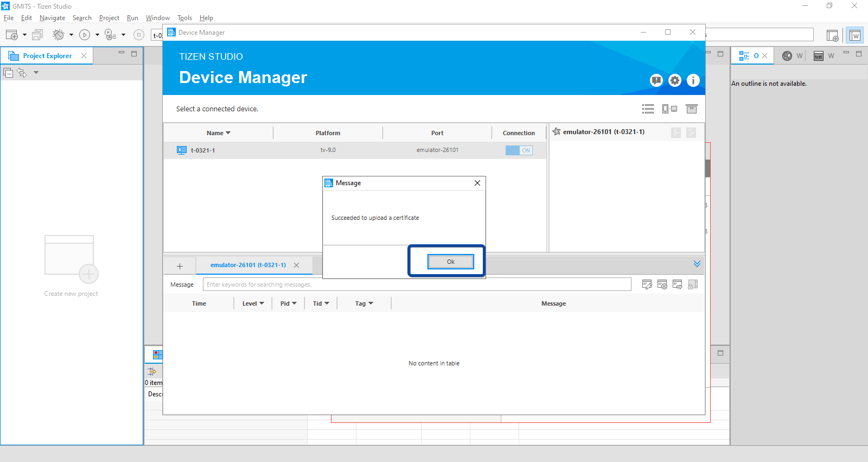
Task: Click the clear log icon
Action: point(662,284)
